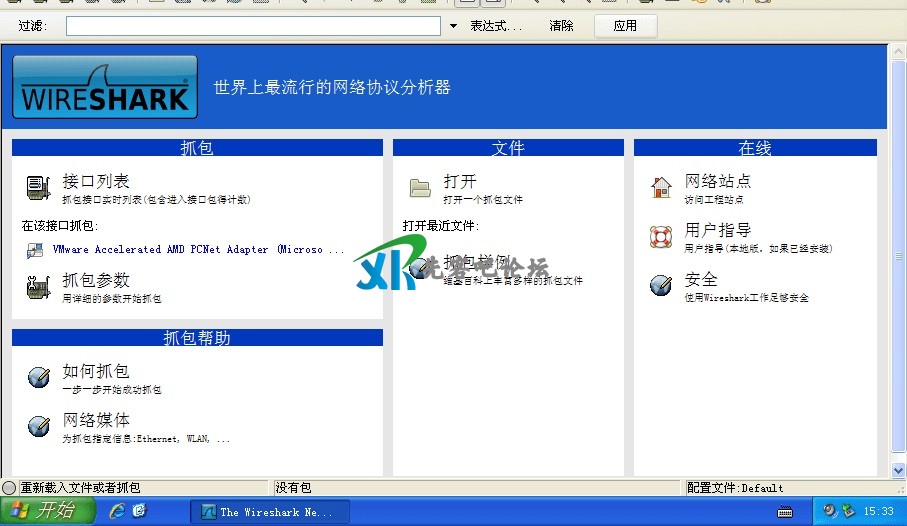
Task: Click the 抓包参数 options icon
Action: [x=38, y=286]
